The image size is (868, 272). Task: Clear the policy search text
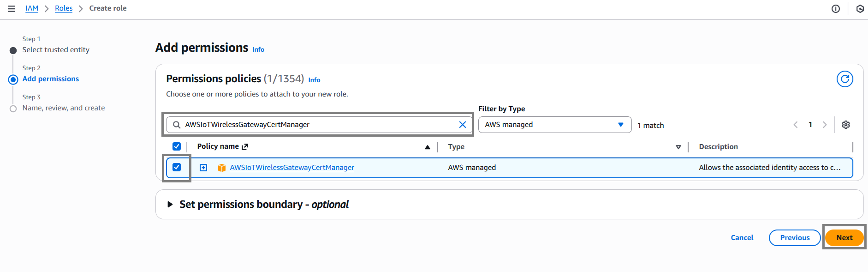[463, 125]
